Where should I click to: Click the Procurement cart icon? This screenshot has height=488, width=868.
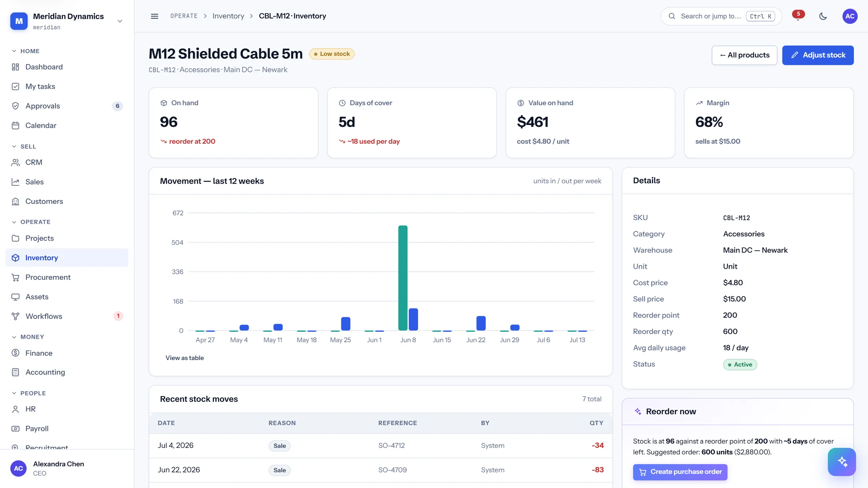pos(15,277)
